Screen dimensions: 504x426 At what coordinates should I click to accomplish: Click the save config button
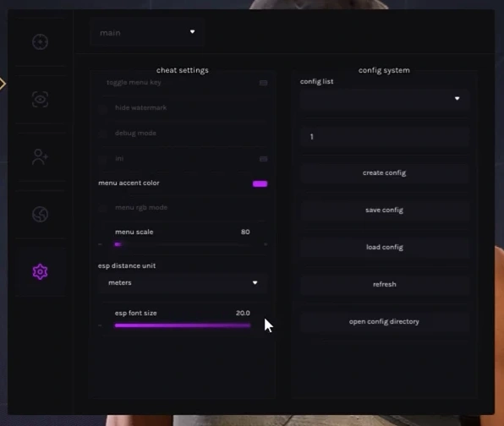385,210
